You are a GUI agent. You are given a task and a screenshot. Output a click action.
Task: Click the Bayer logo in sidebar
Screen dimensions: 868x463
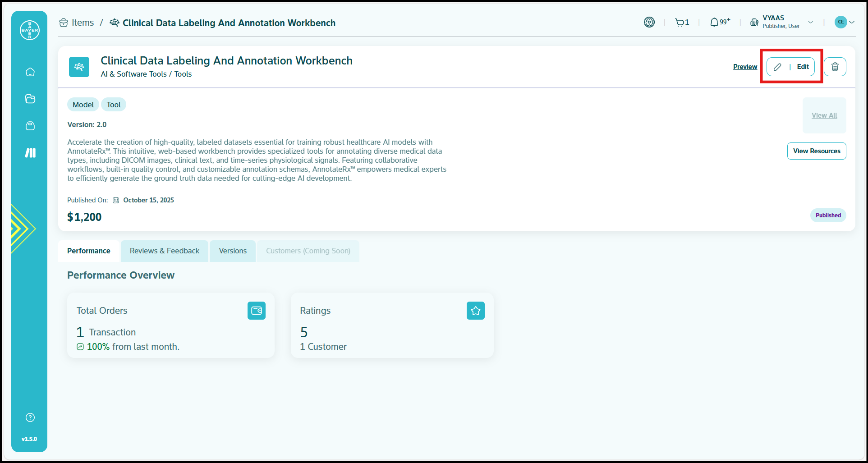pyautogui.click(x=30, y=30)
